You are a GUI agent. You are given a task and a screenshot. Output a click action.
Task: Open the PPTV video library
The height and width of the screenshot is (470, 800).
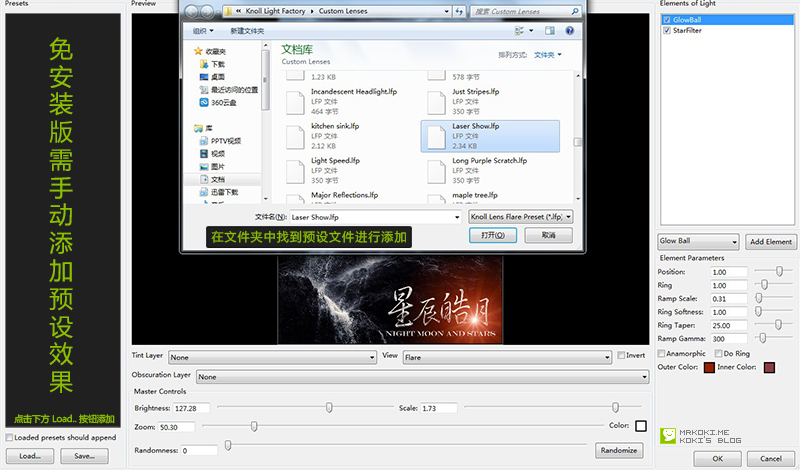(220, 141)
